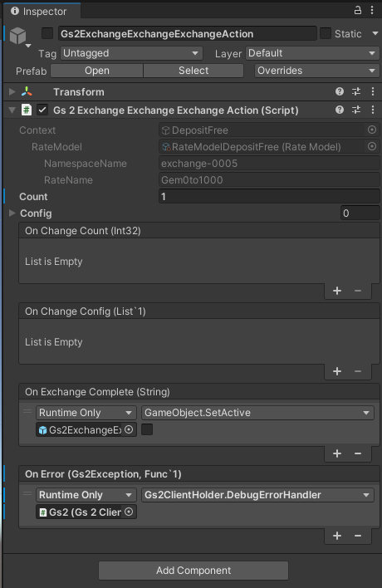The image size is (382, 588).
Task: Open presets for the Exchange Action script
Action: pos(356,110)
